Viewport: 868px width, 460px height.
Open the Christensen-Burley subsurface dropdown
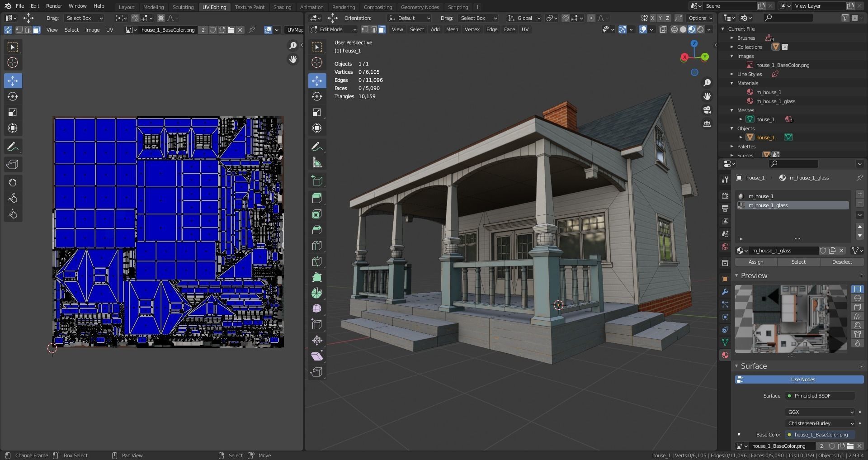[x=820, y=423]
